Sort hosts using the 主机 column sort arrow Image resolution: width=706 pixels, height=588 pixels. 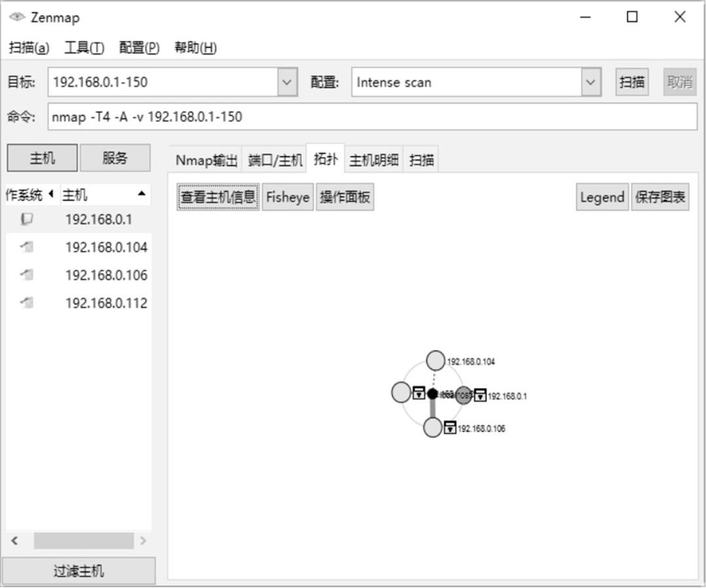point(141,194)
